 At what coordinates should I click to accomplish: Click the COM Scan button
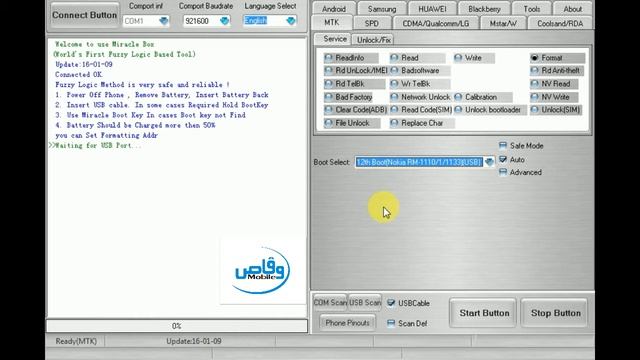pyautogui.click(x=330, y=302)
